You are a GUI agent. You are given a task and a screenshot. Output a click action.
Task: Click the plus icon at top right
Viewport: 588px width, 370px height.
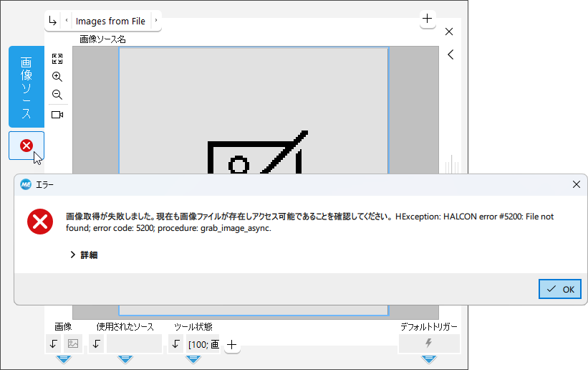[x=428, y=19]
